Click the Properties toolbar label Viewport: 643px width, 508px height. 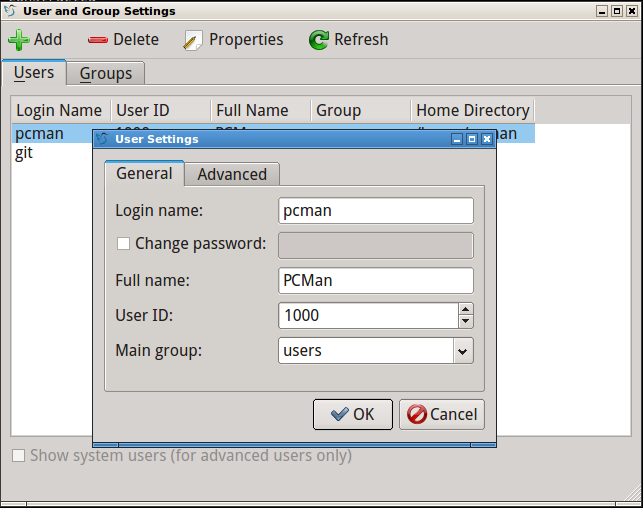[246, 40]
